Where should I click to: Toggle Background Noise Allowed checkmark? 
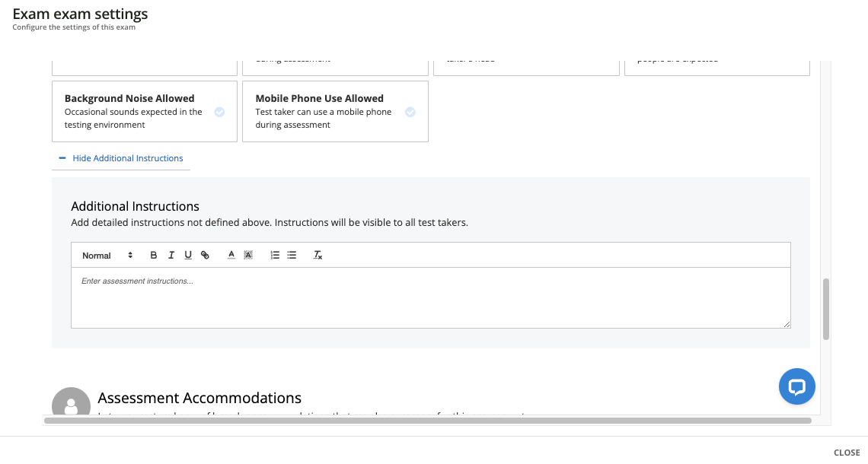click(x=219, y=112)
